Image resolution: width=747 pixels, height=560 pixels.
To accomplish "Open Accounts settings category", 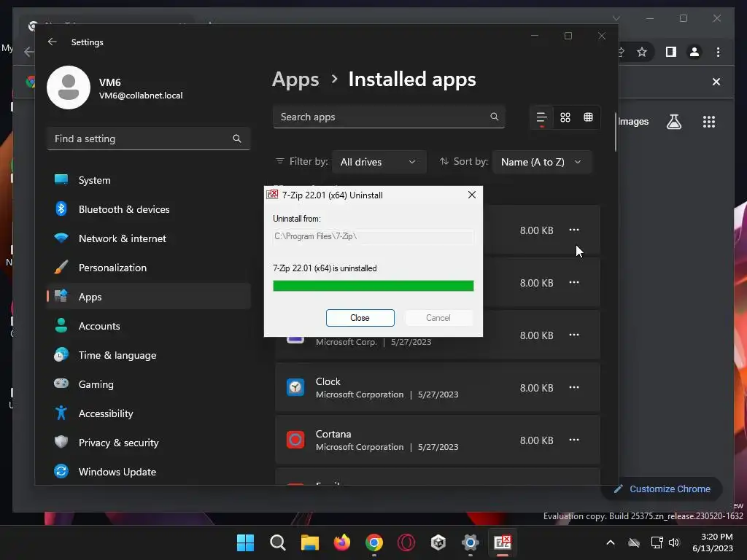I will (x=149, y=326).
